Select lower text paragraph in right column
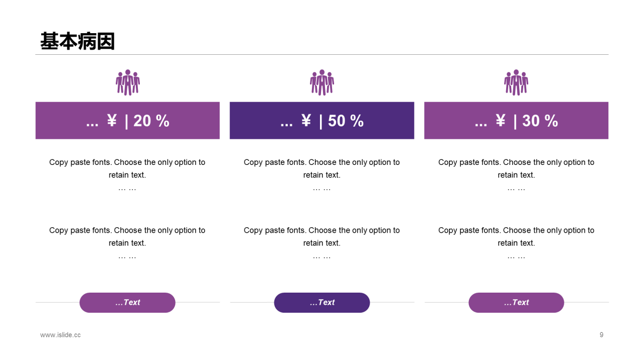 click(x=516, y=243)
